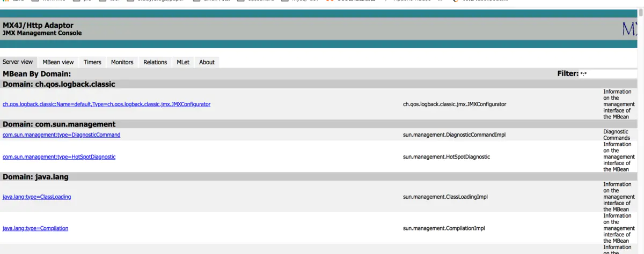
Task: Open the java.lang Compilation MBean link
Action: pyautogui.click(x=35, y=228)
